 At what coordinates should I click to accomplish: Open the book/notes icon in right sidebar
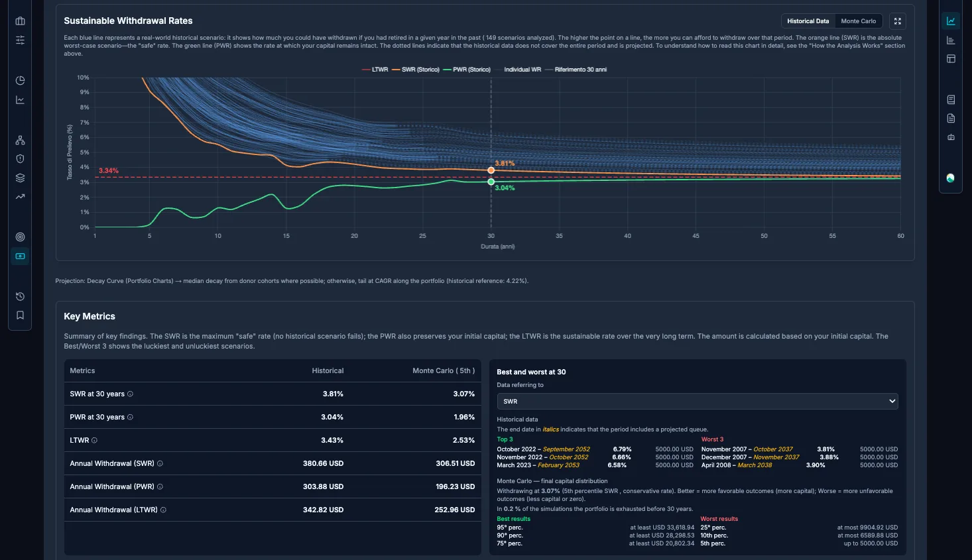[x=951, y=99]
